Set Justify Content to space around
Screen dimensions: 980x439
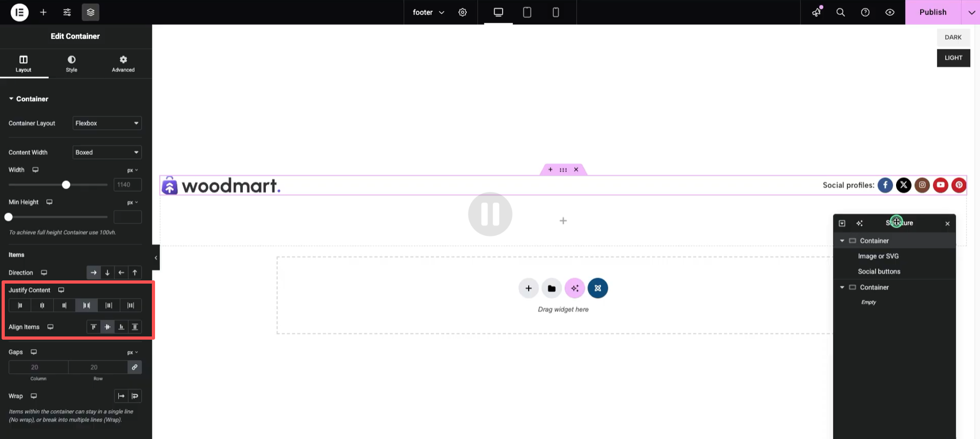[109, 305]
